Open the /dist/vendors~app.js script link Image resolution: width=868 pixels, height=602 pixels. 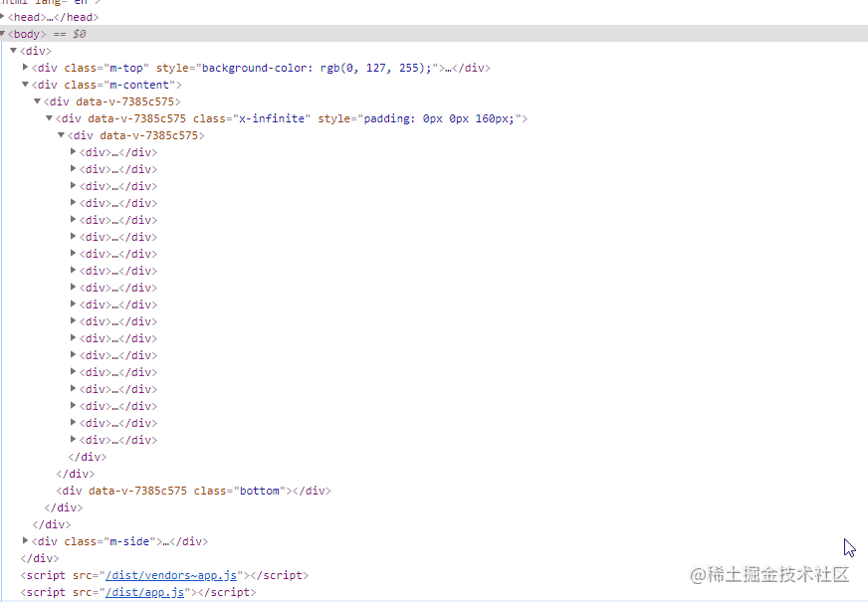[171, 575]
